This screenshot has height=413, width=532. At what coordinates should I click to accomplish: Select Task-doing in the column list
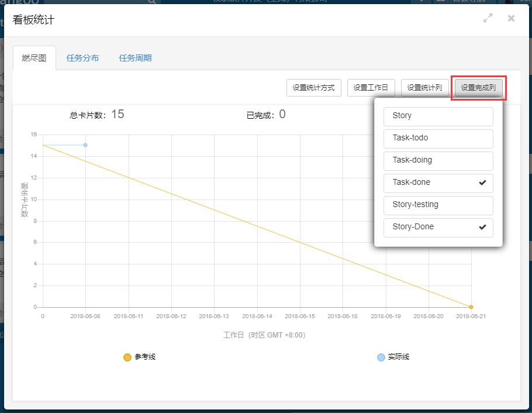[438, 160]
